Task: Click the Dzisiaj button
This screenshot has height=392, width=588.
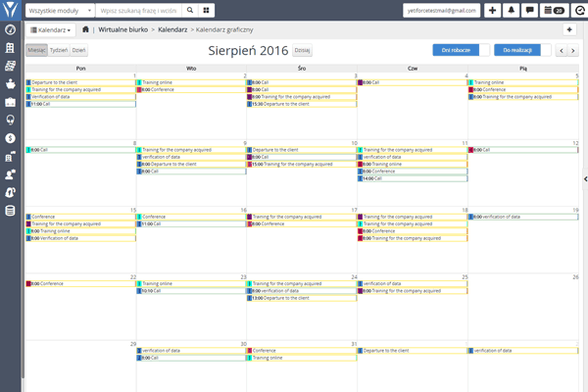Action: (302, 49)
